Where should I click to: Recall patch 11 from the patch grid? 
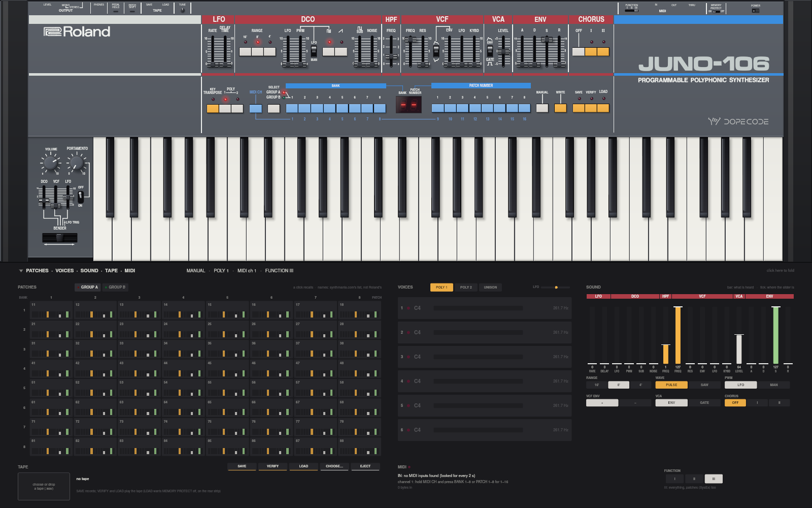click(51, 310)
